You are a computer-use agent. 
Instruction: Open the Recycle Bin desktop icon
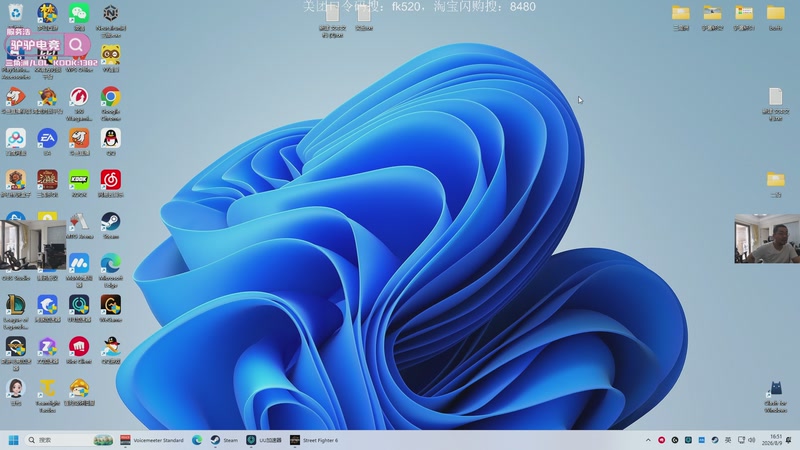point(16,13)
